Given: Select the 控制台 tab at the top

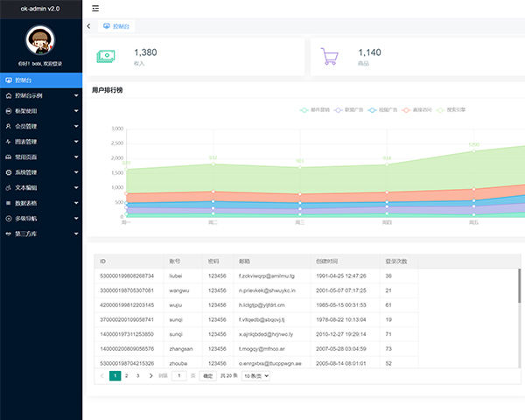Looking at the screenshot, I should (118, 27).
